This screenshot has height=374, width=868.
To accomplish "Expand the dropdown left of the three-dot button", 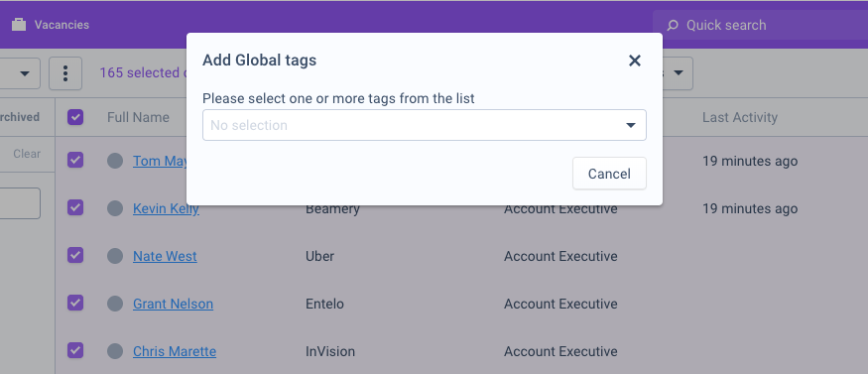I will (x=20, y=73).
